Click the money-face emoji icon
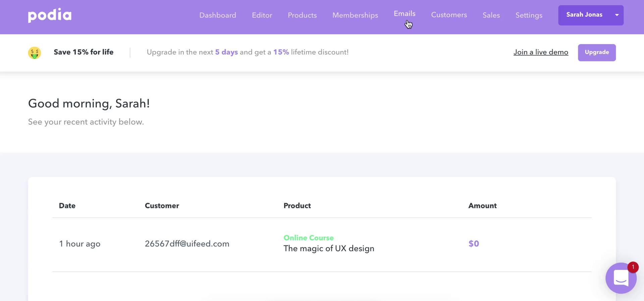644x301 pixels. 35,53
